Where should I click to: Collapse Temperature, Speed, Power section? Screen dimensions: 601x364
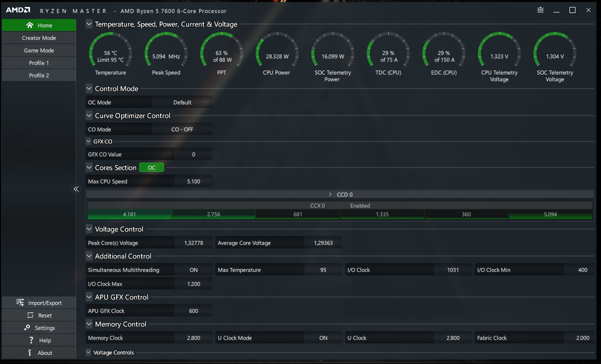click(89, 24)
